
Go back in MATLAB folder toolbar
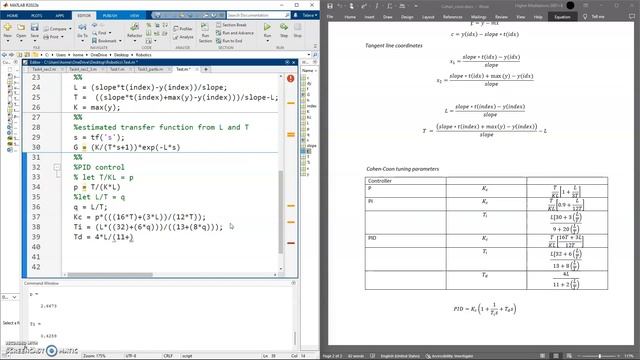[4, 55]
